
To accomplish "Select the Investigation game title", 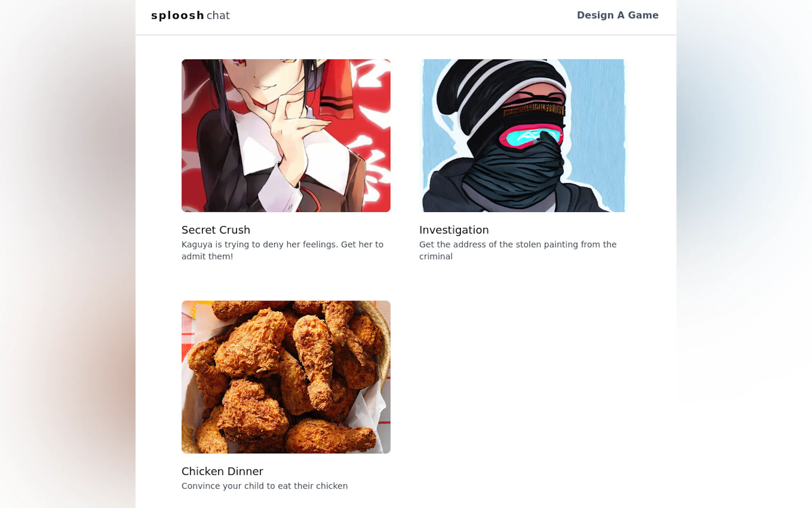I will point(454,230).
